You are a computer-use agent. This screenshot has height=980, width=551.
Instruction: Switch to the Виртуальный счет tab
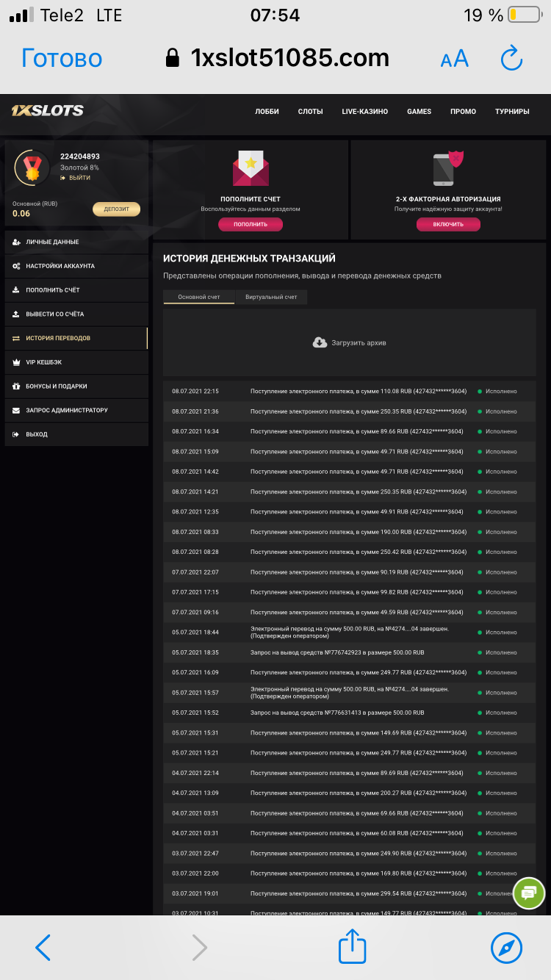point(271,297)
